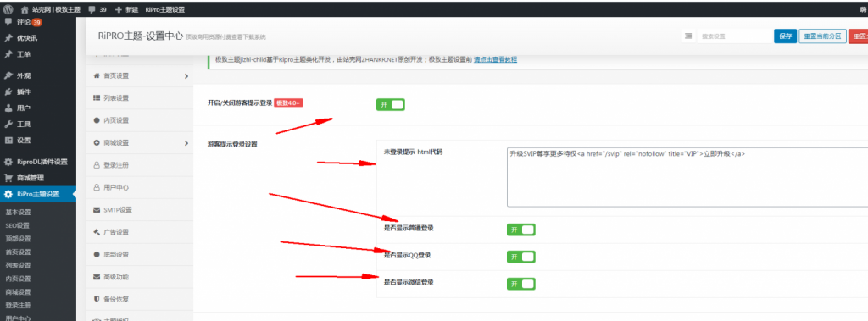Click the WordPress logo icon in admin bar
Image resolution: width=868 pixels, height=321 pixels.
tap(8, 9)
